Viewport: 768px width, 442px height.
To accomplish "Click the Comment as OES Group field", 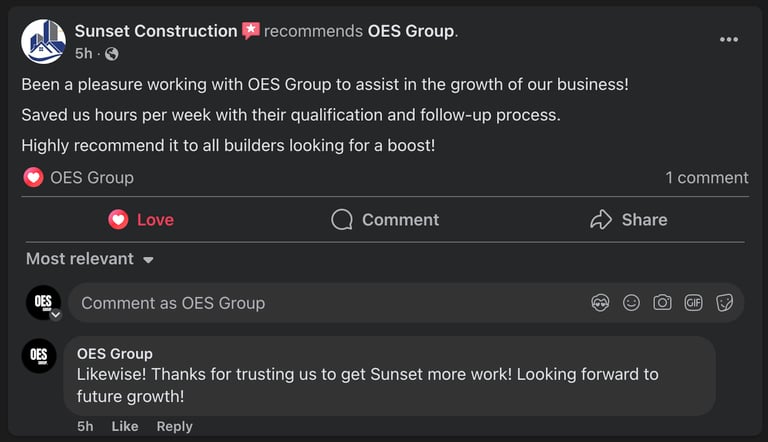I will (x=406, y=303).
